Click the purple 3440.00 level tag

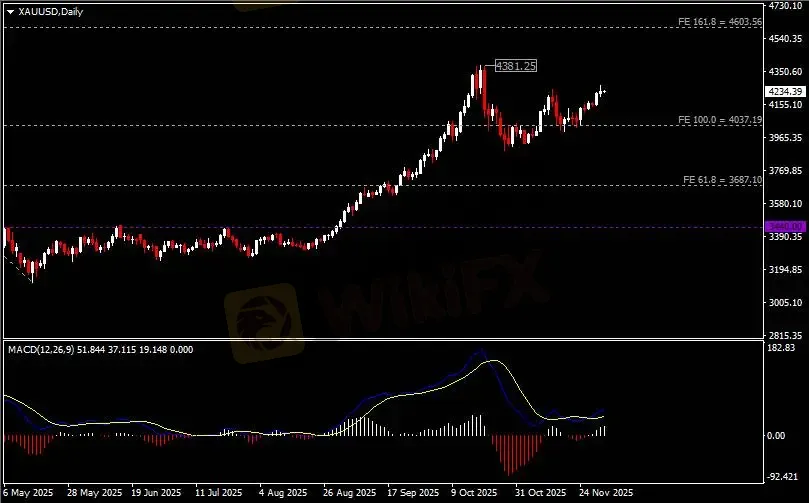click(x=785, y=226)
